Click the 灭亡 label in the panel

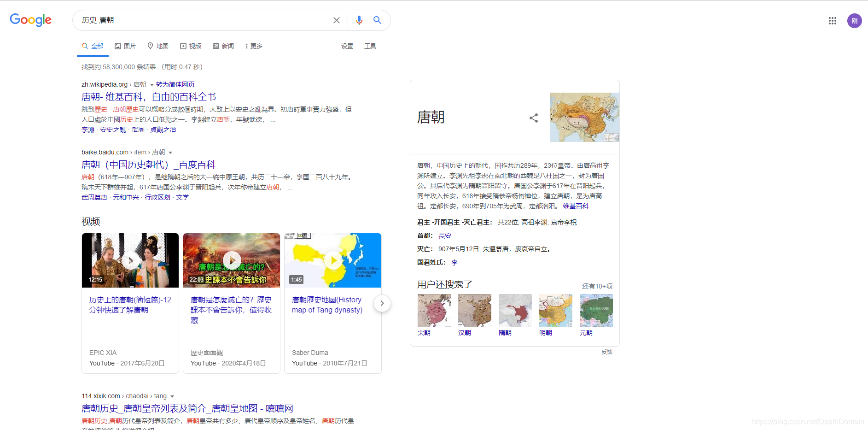click(425, 249)
